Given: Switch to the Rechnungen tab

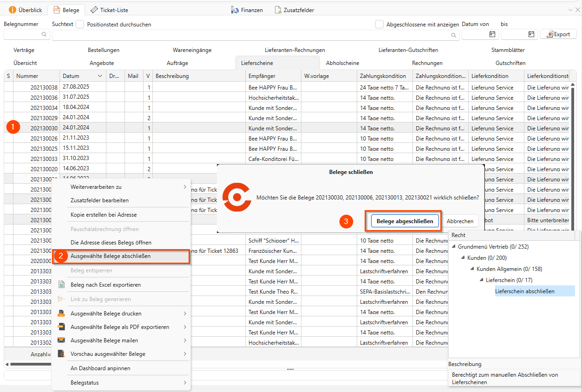Looking at the screenshot, I should pyautogui.click(x=427, y=63).
